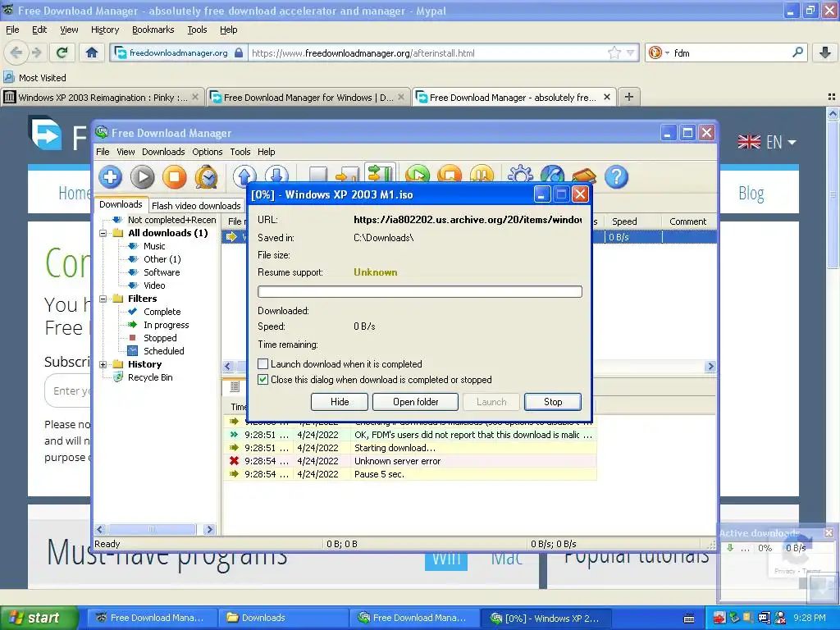Click the bookmark star in the URL bar
This screenshot has width=840, height=630.
click(x=614, y=52)
